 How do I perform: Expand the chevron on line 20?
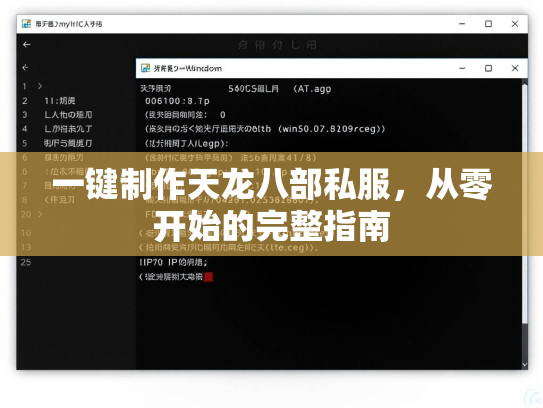click(40, 214)
